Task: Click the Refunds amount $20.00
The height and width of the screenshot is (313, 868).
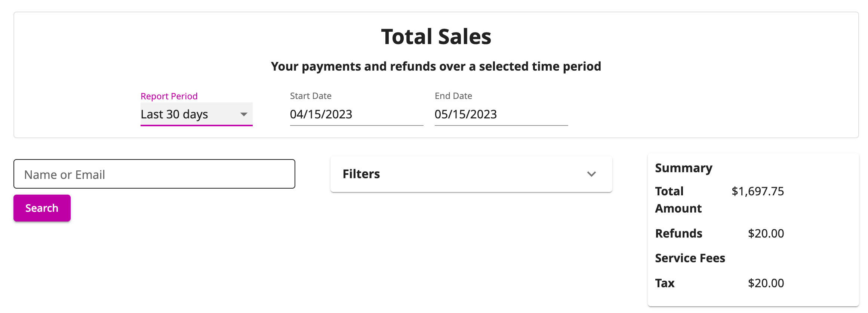Action: click(x=766, y=233)
